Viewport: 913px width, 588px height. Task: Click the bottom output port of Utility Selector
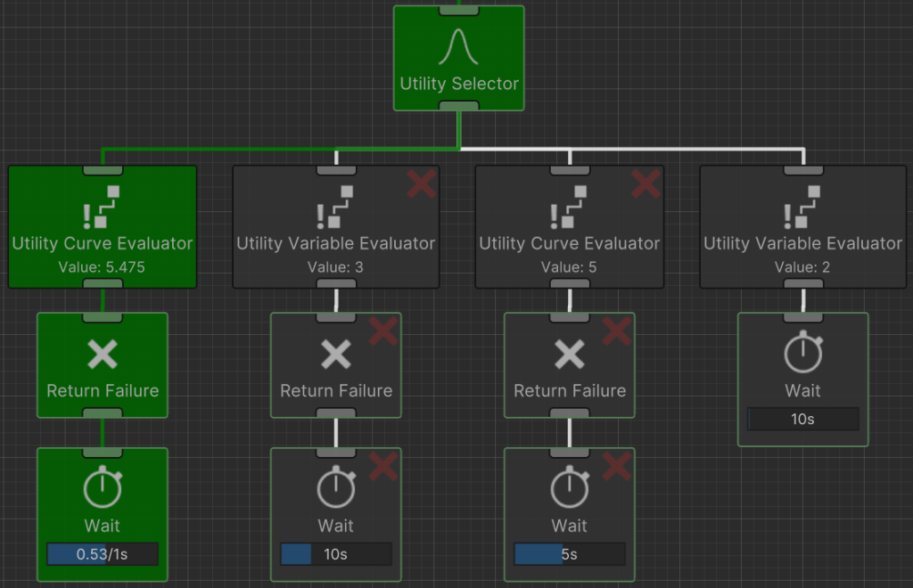[x=459, y=106]
